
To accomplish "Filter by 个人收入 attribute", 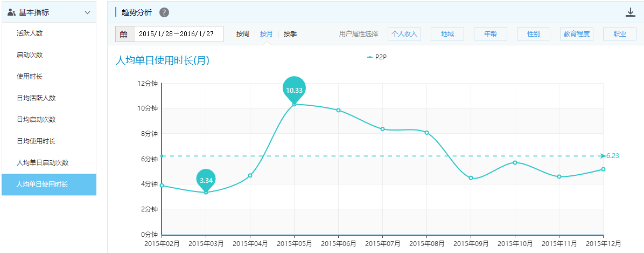I will click(404, 34).
